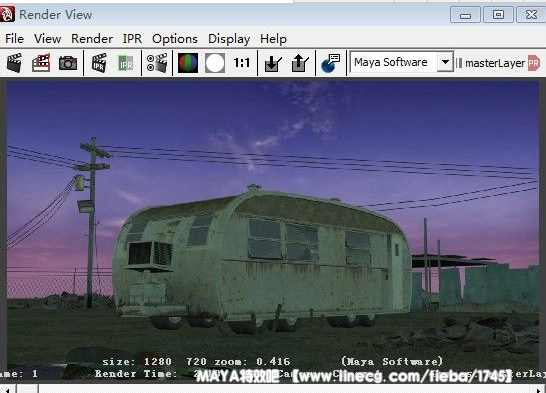
Task: Open the File menu
Action: pos(14,39)
